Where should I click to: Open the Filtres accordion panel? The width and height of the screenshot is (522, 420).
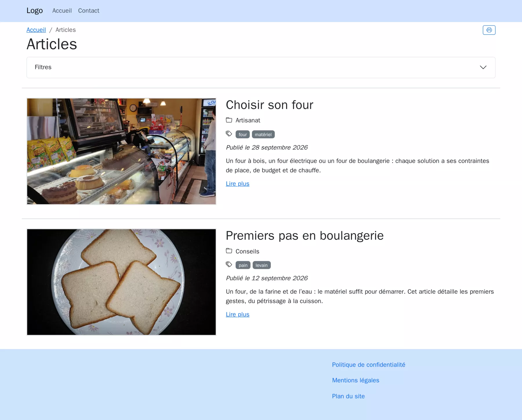point(261,67)
